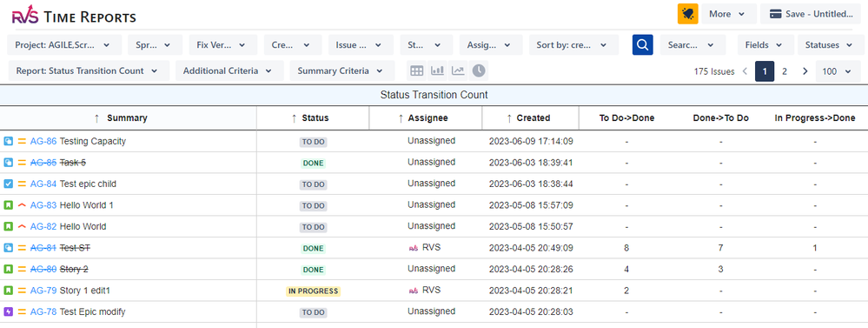Open the AG-79 issue link

(43, 291)
